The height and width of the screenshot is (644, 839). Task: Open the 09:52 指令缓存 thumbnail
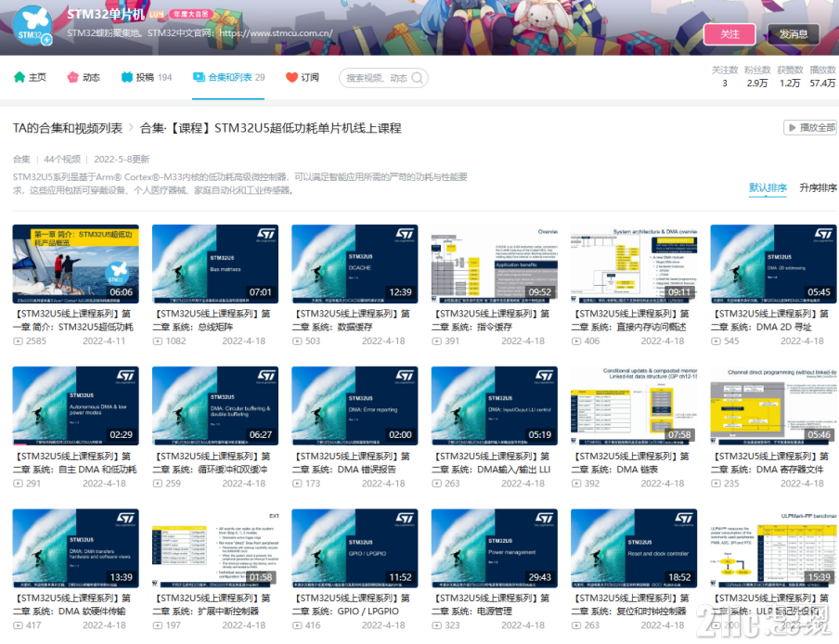pyautogui.click(x=495, y=264)
